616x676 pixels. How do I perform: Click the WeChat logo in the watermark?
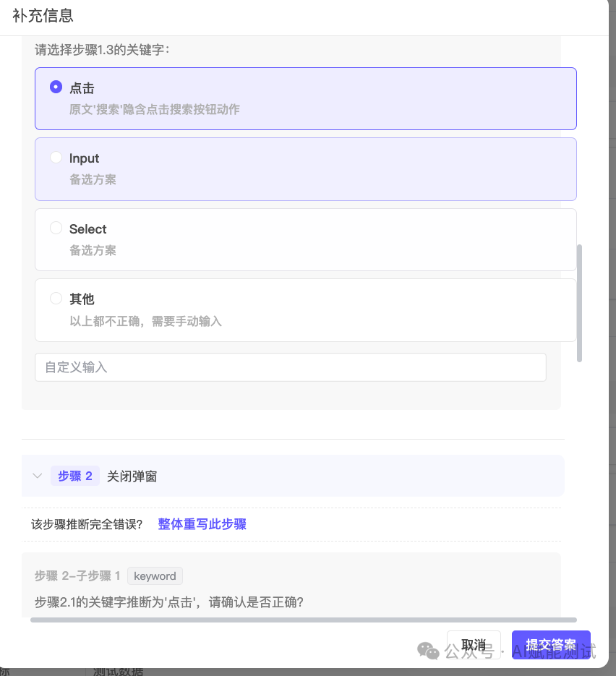click(x=428, y=651)
